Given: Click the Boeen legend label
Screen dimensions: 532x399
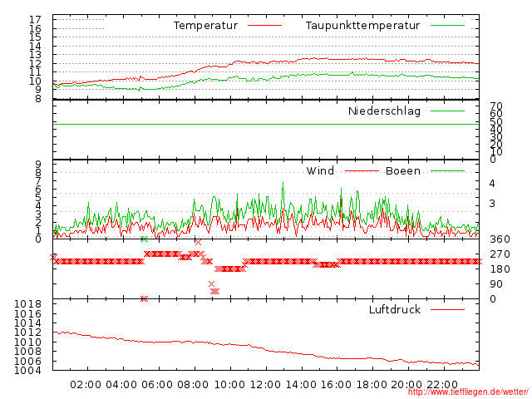Looking at the screenshot, I should coord(403,170).
